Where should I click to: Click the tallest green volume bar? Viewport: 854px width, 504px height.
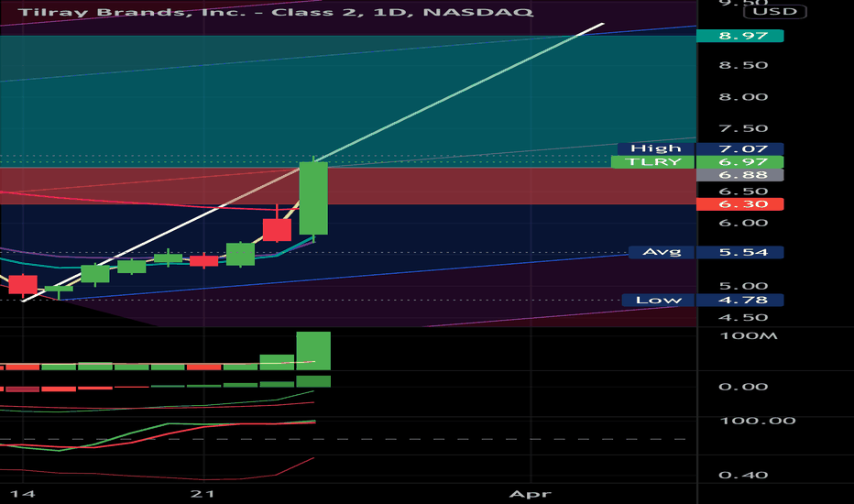tap(313, 351)
